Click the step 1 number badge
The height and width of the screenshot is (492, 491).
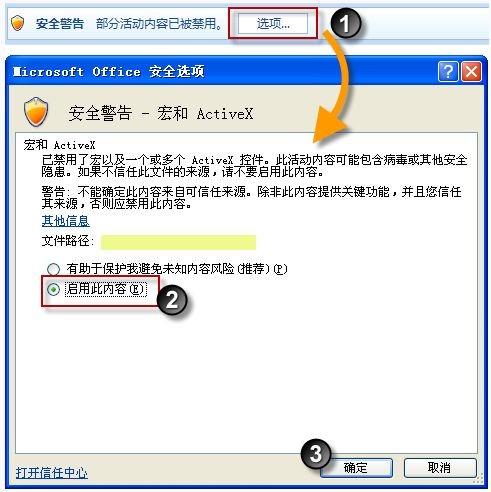(345, 23)
